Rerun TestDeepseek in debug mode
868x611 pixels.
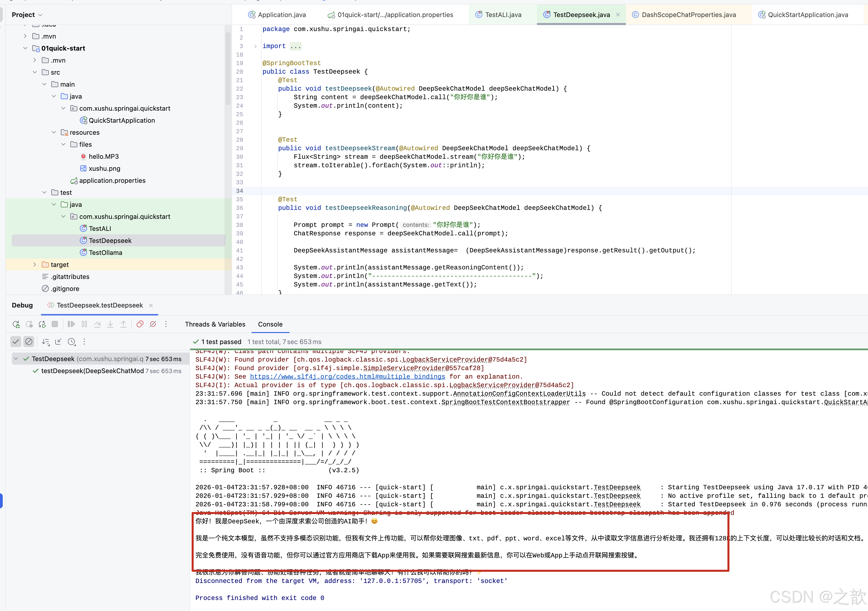click(x=16, y=324)
